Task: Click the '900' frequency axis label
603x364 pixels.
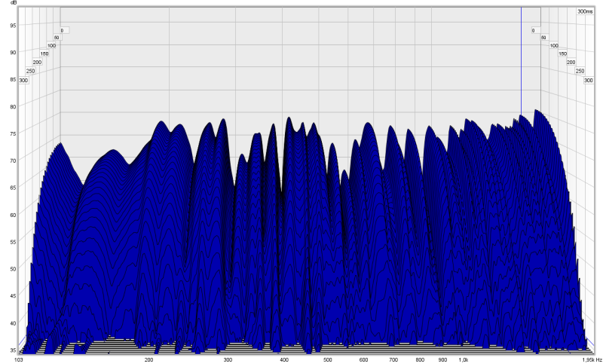Action: coord(442,360)
